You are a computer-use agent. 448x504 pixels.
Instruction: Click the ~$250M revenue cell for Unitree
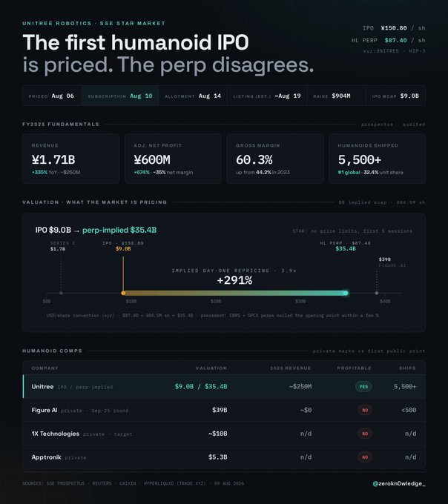(300, 387)
